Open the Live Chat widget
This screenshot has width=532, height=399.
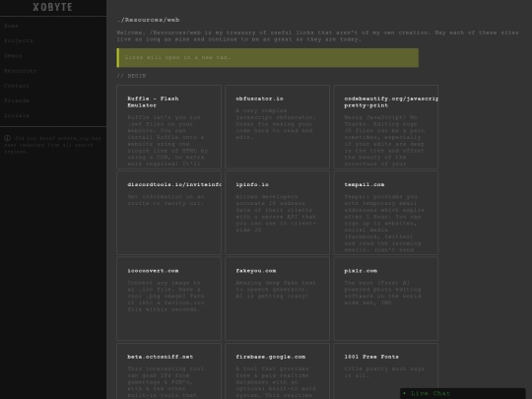click(x=462, y=393)
